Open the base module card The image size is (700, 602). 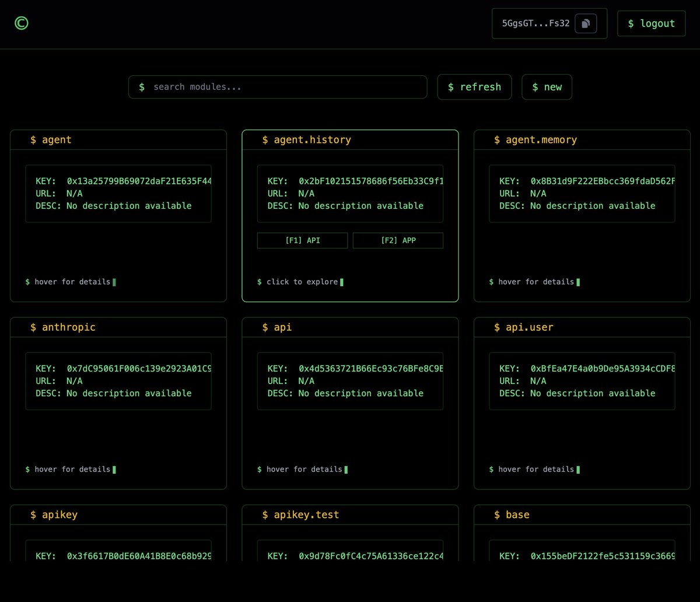click(582, 534)
